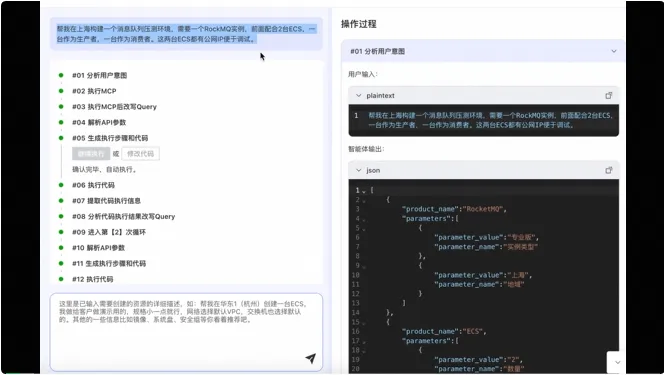Focus the resource description input box
664x375 pixels.
[186, 332]
